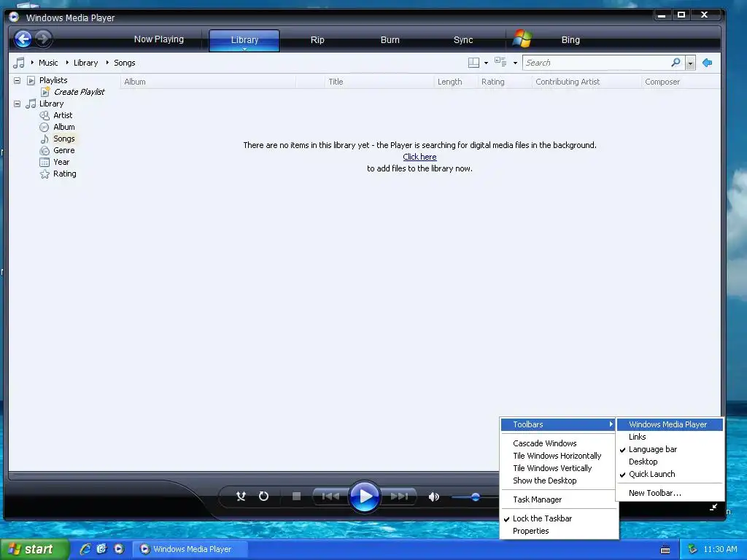Click the Stop button
The width and height of the screenshot is (747, 560).
click(296, 497)
